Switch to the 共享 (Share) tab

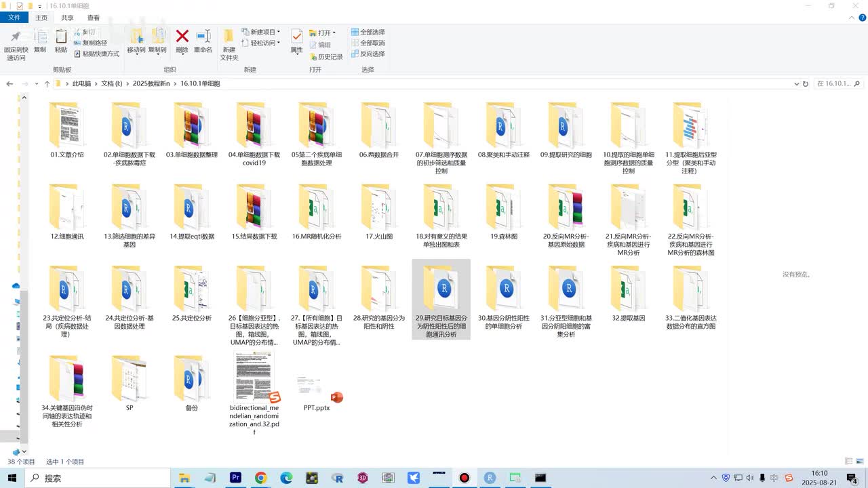click(x=67, y=18)
